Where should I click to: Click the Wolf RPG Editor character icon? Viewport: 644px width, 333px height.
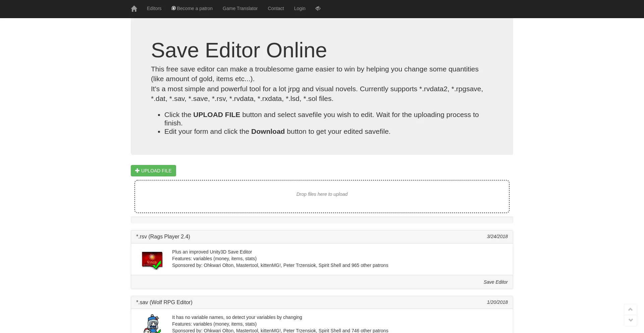pyautogui.click(x=153, y=324)
